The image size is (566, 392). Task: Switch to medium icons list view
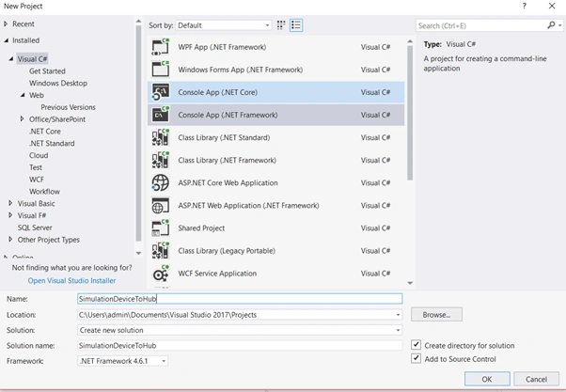296,25
